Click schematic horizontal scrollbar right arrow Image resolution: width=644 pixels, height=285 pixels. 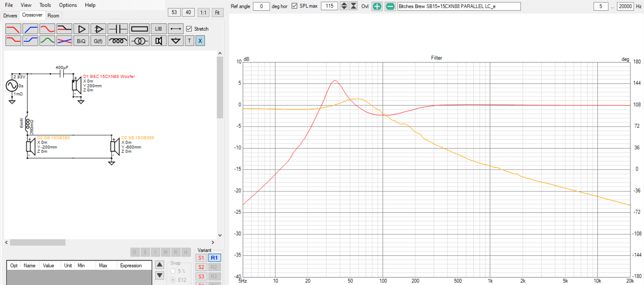click(x=213, y=242)
